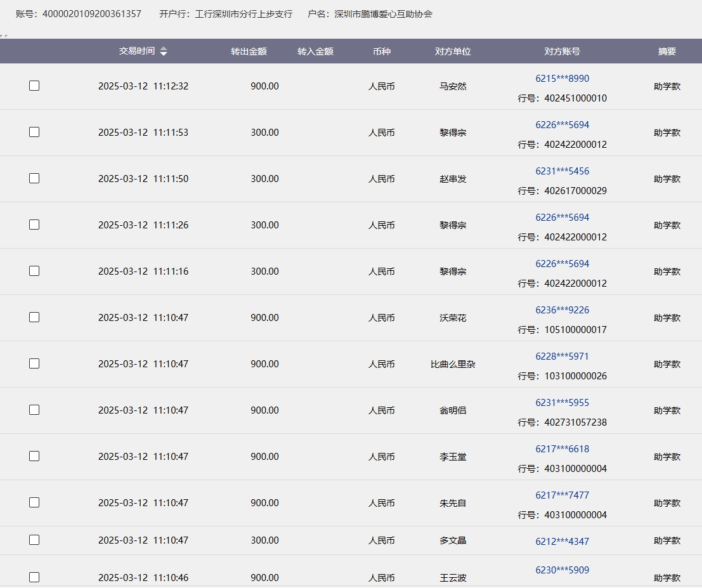Click the 6217***6618 account link
The height and width of the screenshot is (588, 702).
[x=562, y=449]
